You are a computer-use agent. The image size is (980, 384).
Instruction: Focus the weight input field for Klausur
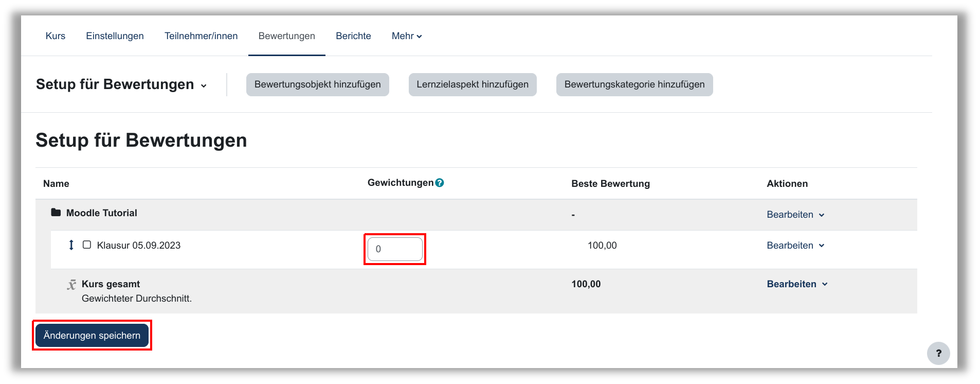pyautogui.click(x=395, y=249)
